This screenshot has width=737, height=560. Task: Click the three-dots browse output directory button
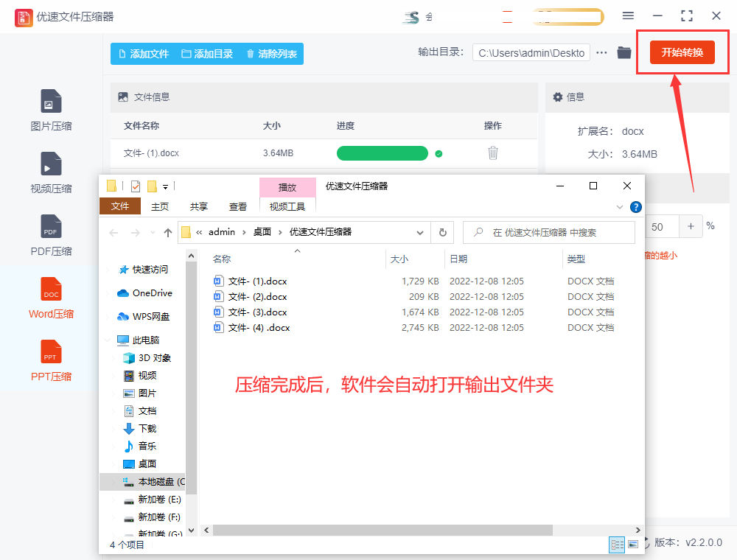pos(601,52)
